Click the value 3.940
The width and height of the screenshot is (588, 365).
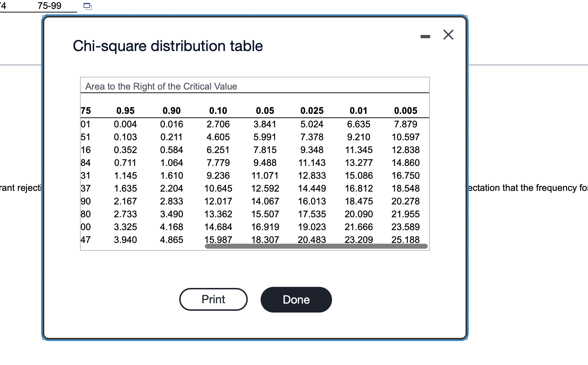tap(125, 240)
